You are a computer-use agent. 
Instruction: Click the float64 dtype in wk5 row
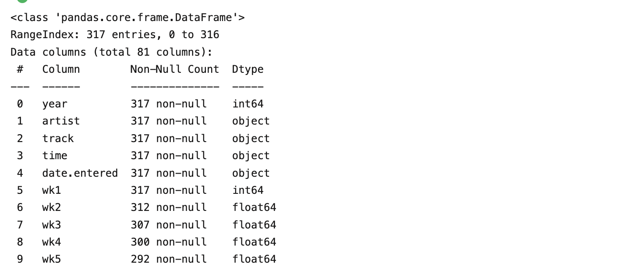254,259
